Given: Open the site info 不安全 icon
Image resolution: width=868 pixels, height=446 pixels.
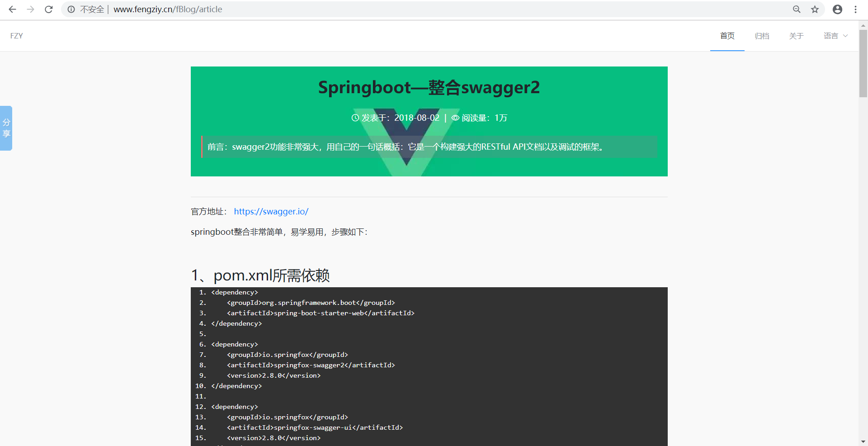Looking at the screenshot, I should click(x=71, y=9).
